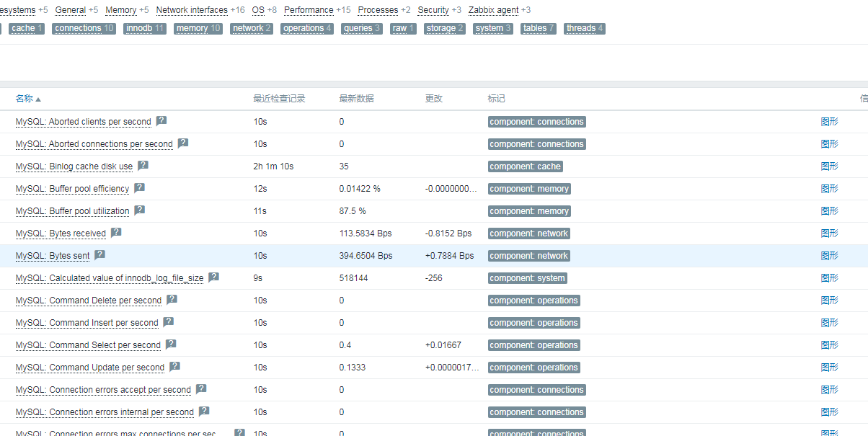Show description icon for innodb_log_file_size item
868x436 pixels.
[x=213, y=277]
